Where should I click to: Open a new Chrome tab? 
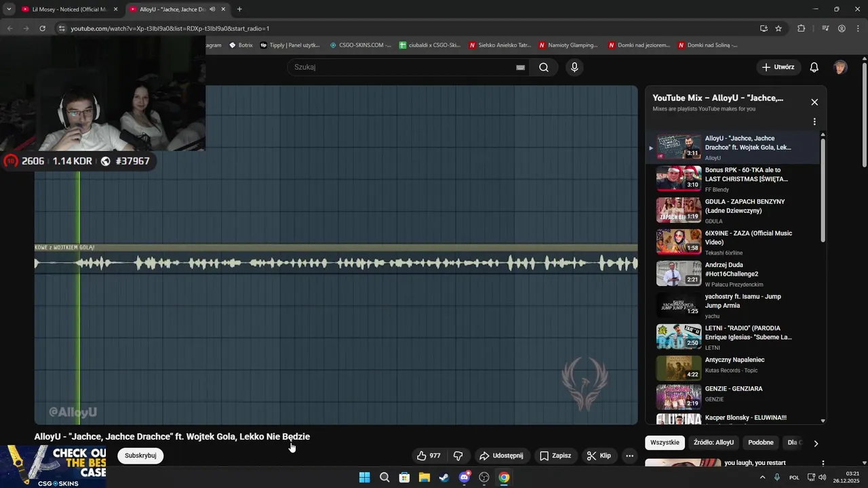[x=239, y=9]
